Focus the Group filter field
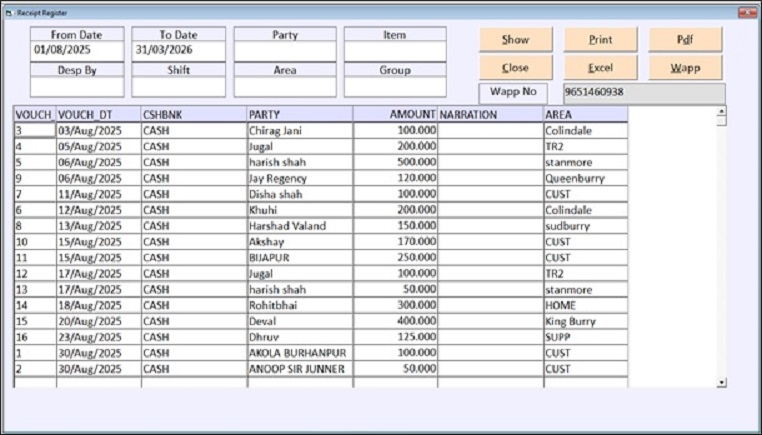Image resolution: width=762 pixels, height=435 pixels. (395, 87)
